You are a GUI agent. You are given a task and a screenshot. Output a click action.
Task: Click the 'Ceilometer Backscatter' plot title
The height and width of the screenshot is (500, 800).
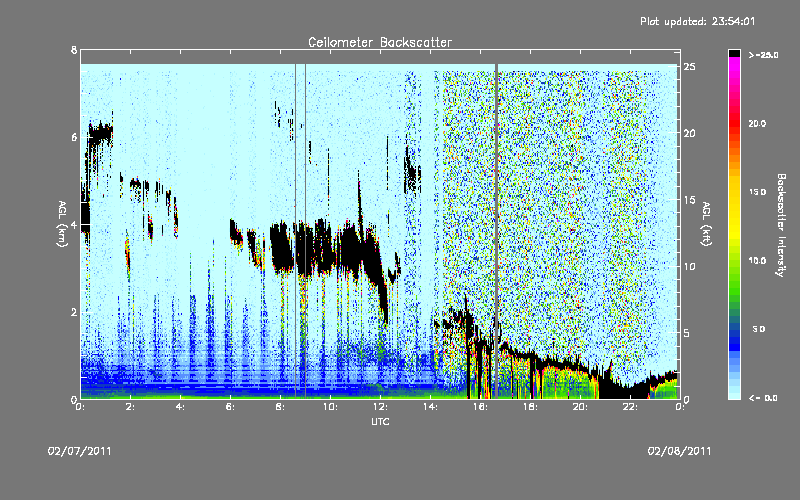[380, 42]
